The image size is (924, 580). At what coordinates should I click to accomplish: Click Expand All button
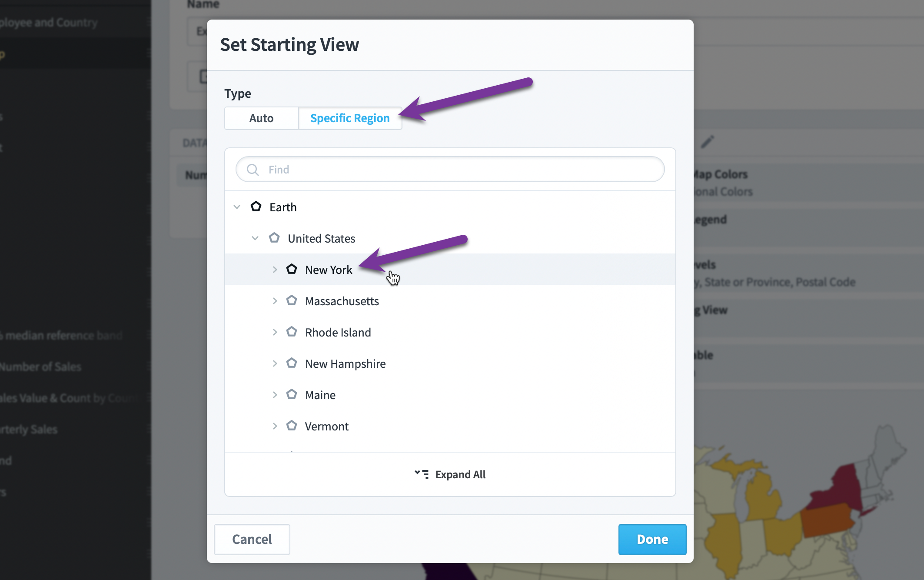pos(450,474)
